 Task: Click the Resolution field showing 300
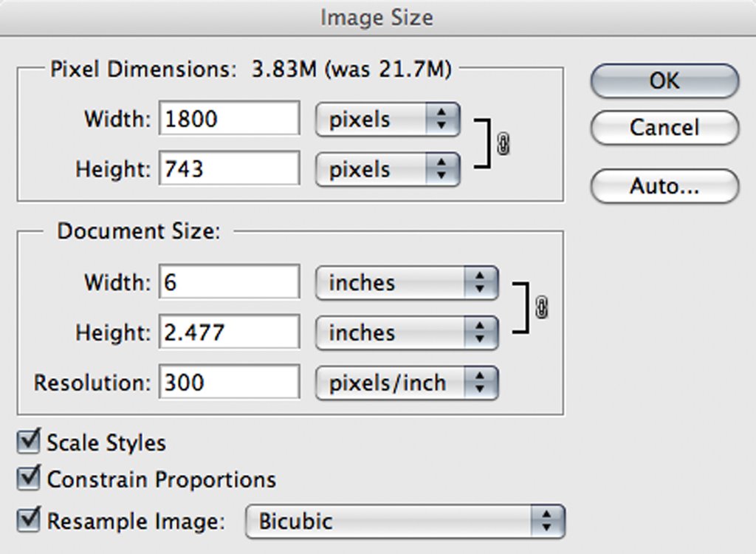[230, 382]
